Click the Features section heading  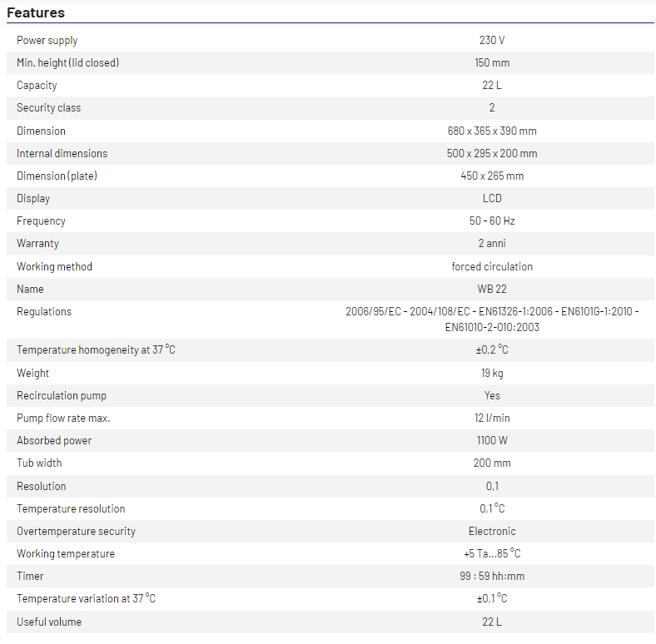[x=36, y=12]
